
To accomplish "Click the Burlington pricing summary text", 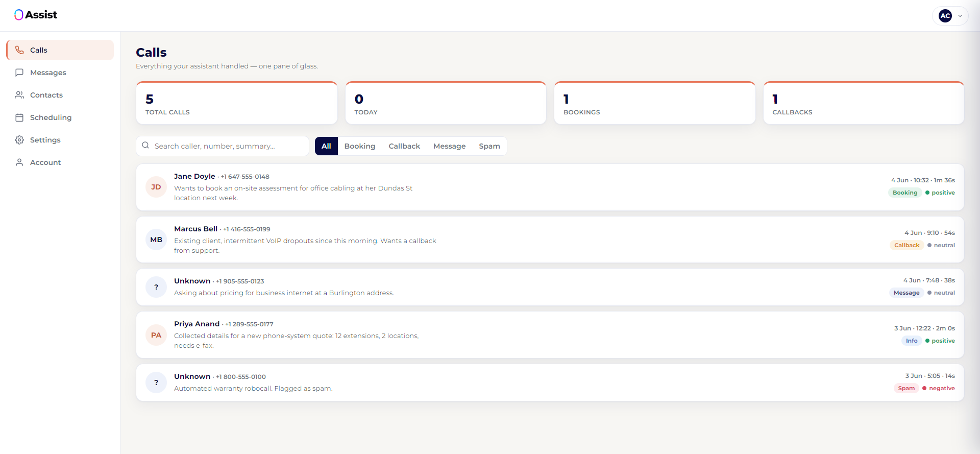I will pos(284,293).
